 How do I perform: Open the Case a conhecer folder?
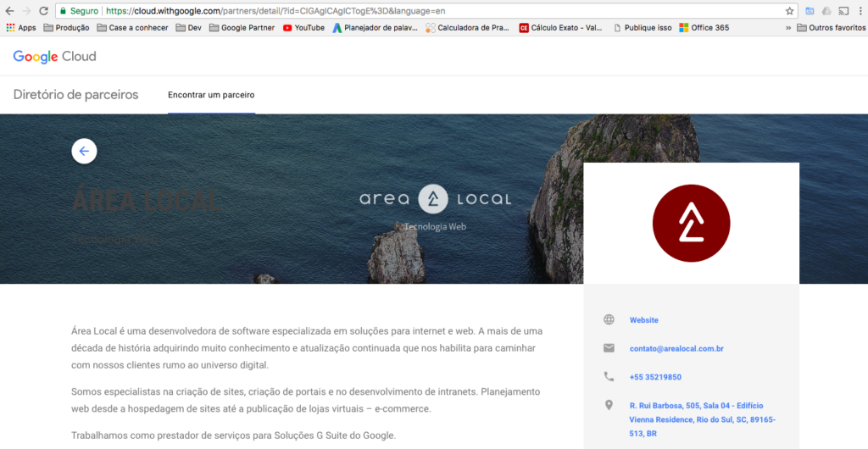pos(133,28)
